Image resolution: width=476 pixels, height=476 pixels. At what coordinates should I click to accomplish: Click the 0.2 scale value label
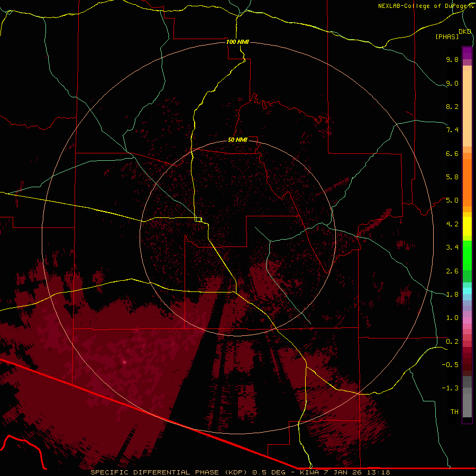pyautogui.click(x=452, y=342)
